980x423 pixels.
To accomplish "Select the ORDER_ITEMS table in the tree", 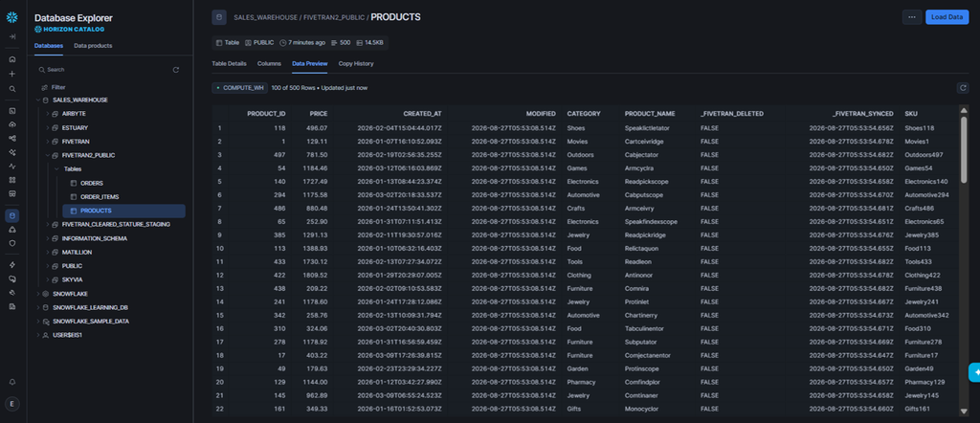I will (100, 197).
